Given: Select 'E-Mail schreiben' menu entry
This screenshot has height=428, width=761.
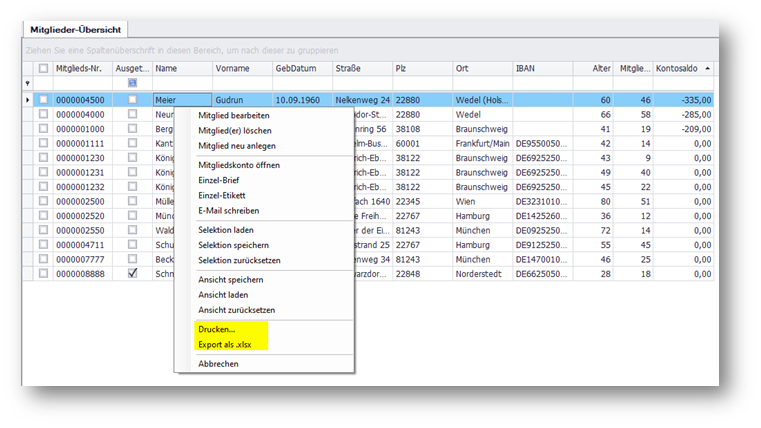Looking at the screenshot, I should [x=228, y=210].
